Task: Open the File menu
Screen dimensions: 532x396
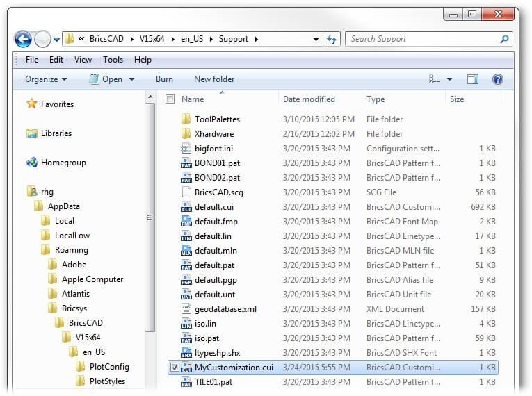Action: (32, 60)
